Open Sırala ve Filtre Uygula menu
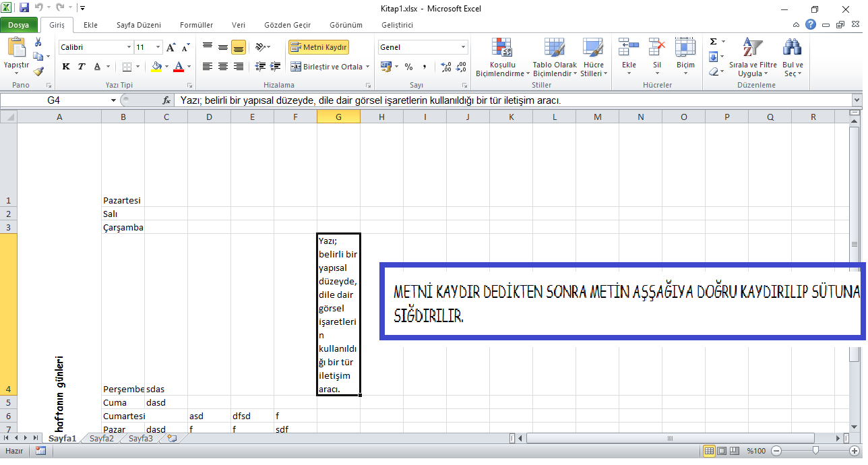 (x=753, y=57)
